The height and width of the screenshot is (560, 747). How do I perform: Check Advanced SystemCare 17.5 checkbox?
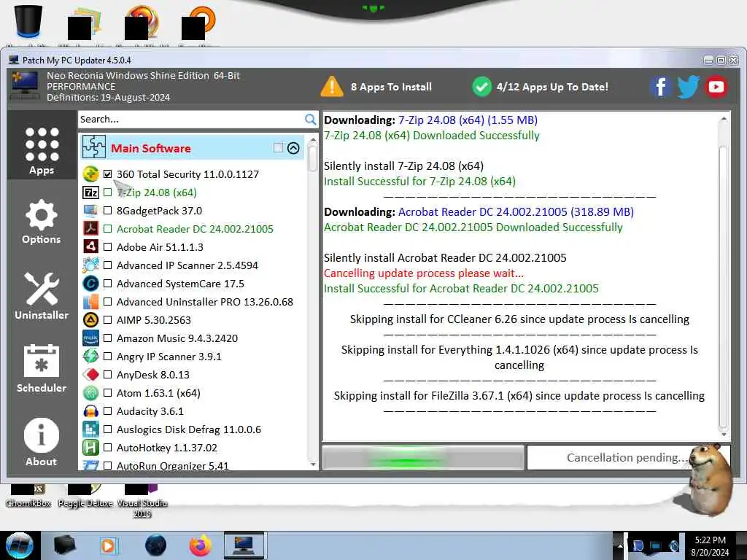[108, 284]
